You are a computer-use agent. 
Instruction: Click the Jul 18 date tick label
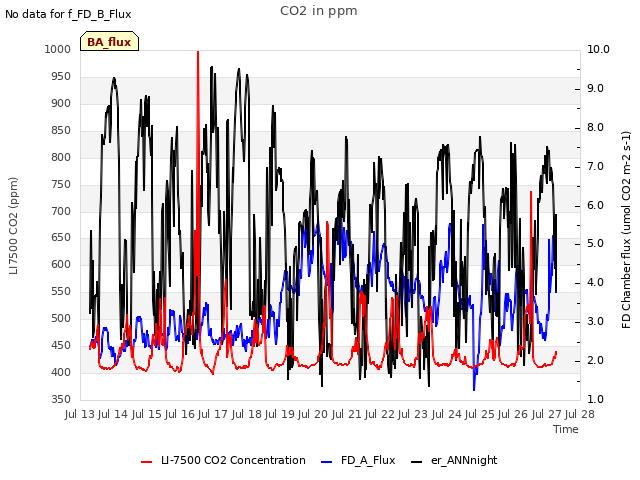tap(247, 414)
